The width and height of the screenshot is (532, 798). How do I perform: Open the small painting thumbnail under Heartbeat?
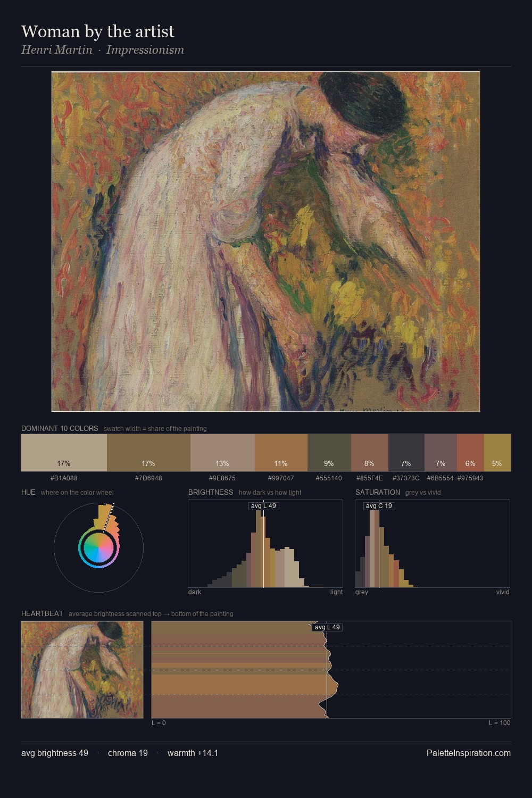coord(82,670)
